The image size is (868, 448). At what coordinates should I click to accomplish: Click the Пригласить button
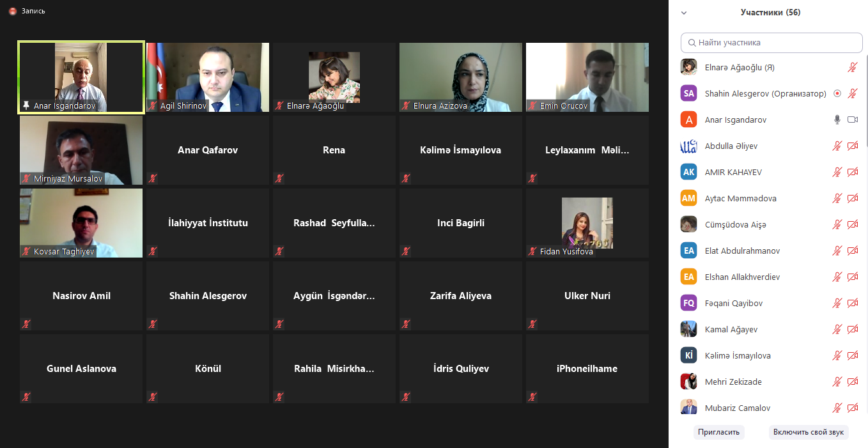point(719,432)
